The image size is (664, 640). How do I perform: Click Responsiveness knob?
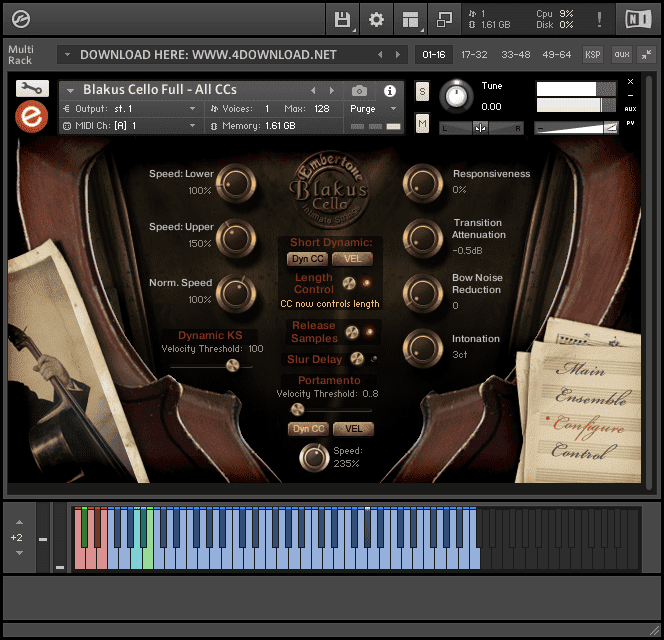(x=423, y=183)
